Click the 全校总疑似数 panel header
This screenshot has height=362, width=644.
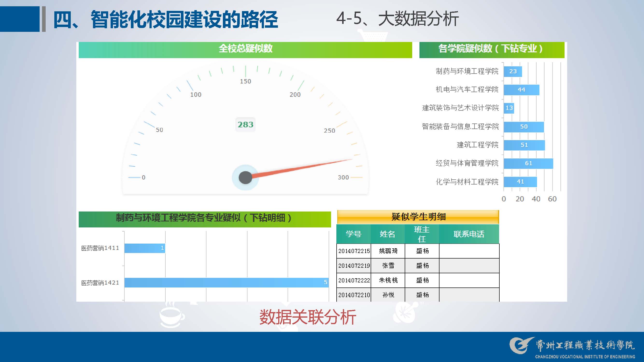[245, 49]
